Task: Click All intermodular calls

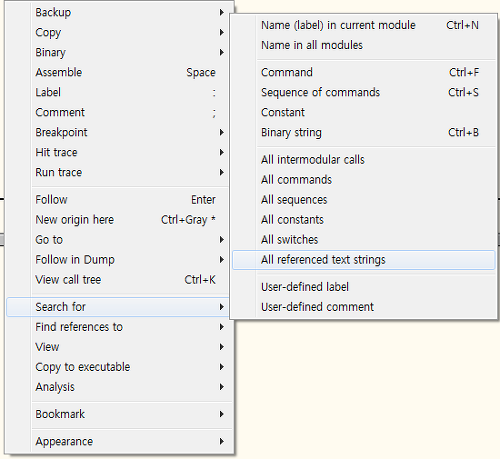Action: coord(364,160)
